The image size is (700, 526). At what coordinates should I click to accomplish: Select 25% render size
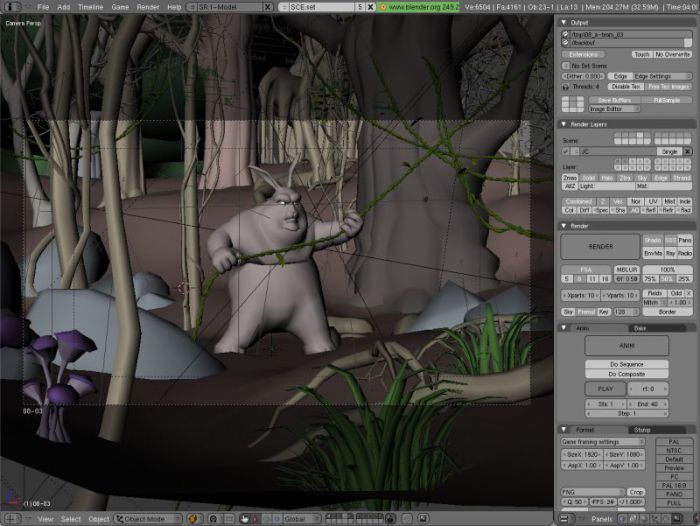(x=683, y=279)
